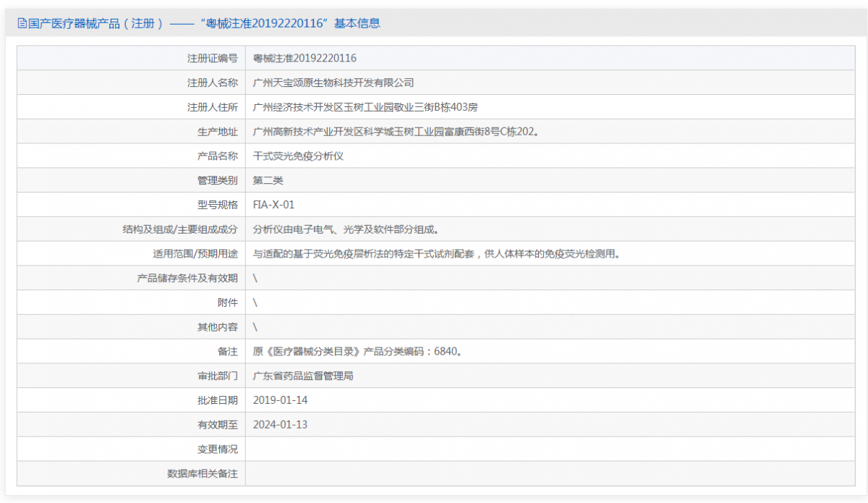Screen dimensions: 868x503
Task: Click the 管理类别 label
Action: 218,180
